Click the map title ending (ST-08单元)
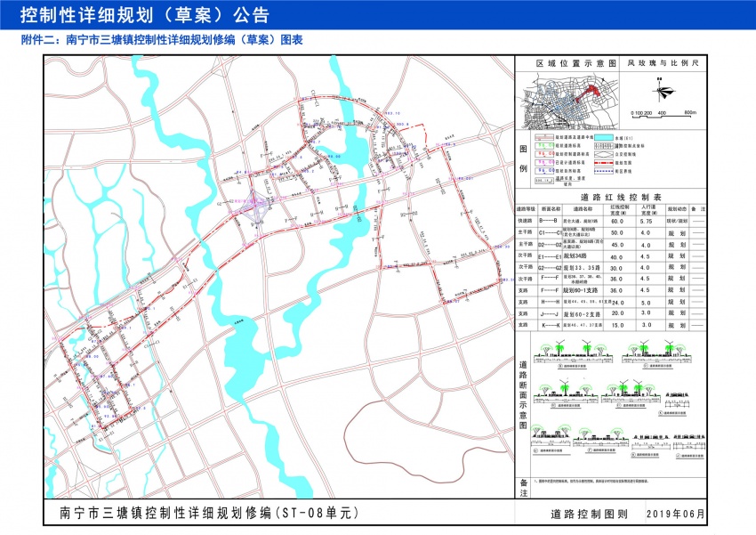The width and height of the screenshot is (756, 535). 209,513
